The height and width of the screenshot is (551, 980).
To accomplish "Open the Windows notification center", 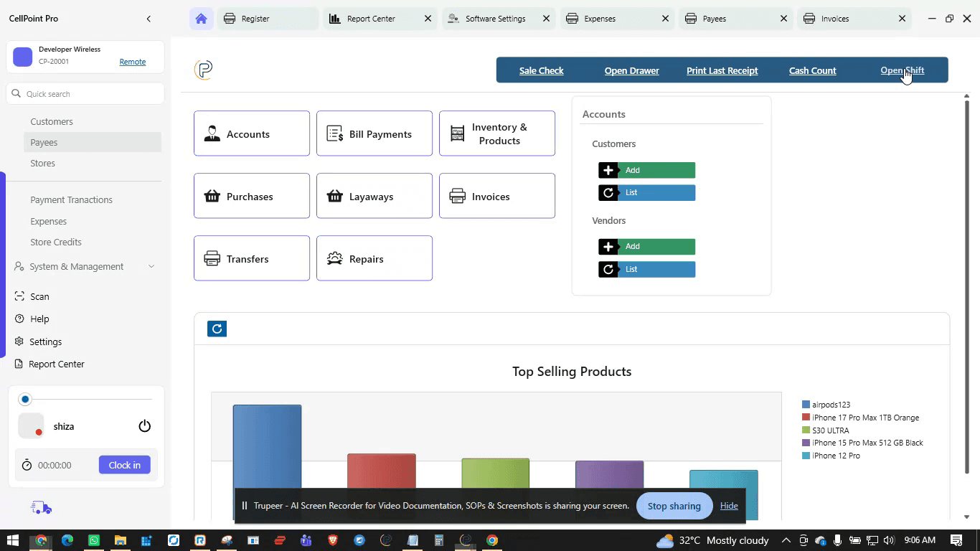I will (x=956, y=540).
